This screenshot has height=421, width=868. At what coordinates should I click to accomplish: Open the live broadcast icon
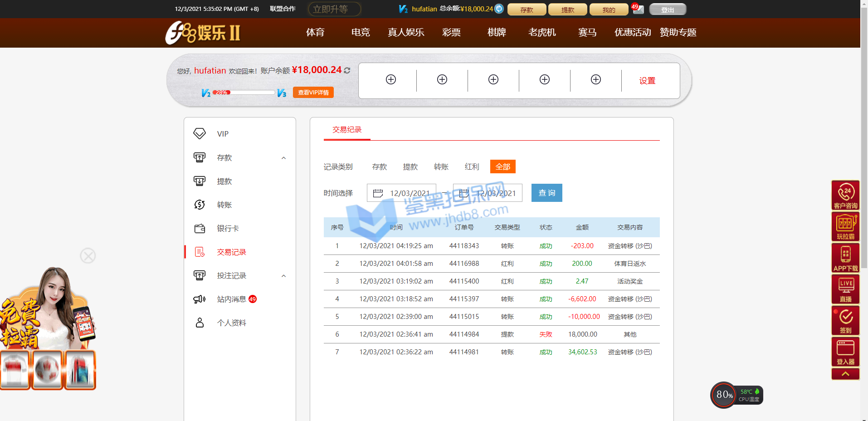pyautogui.click(x=845, y=289)
